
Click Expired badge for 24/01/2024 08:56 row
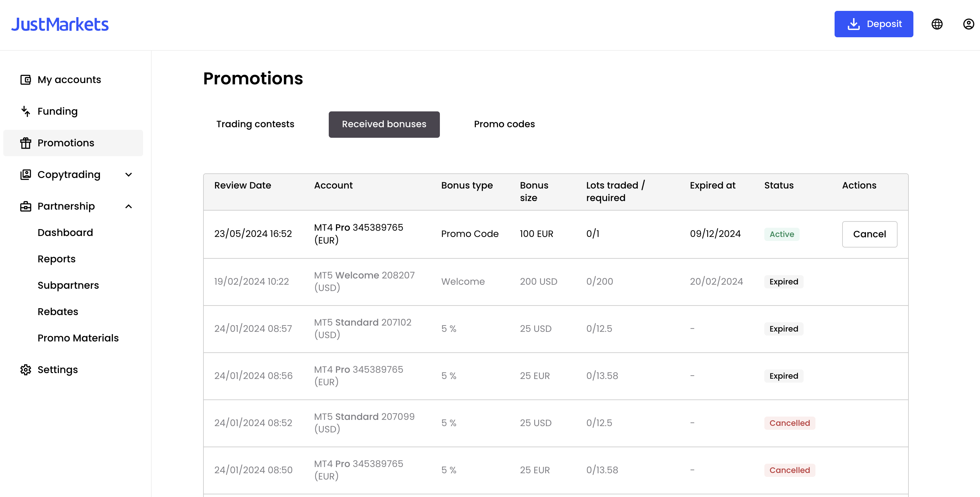coord(784,376)
